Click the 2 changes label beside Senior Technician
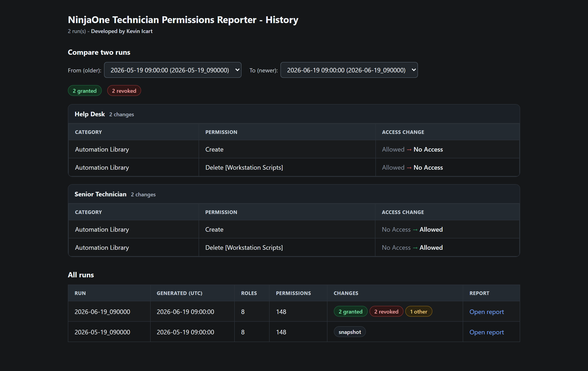Image resolution: width=588 pixels, height=371 pixels. (143, 194)
